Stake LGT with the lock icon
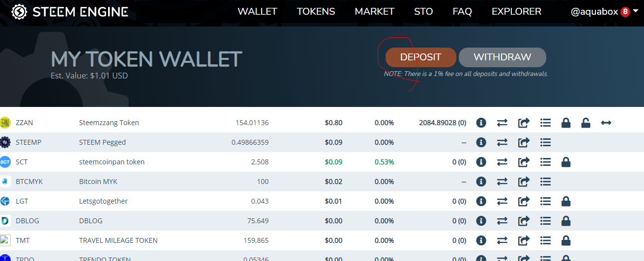 pos(566,201)
